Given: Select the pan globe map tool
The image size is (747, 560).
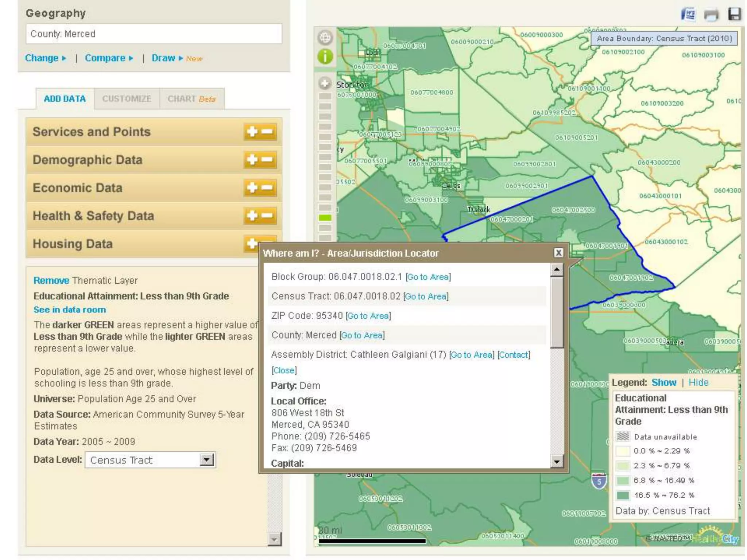Looking at the screenshot, I should (x=325, y=37).
